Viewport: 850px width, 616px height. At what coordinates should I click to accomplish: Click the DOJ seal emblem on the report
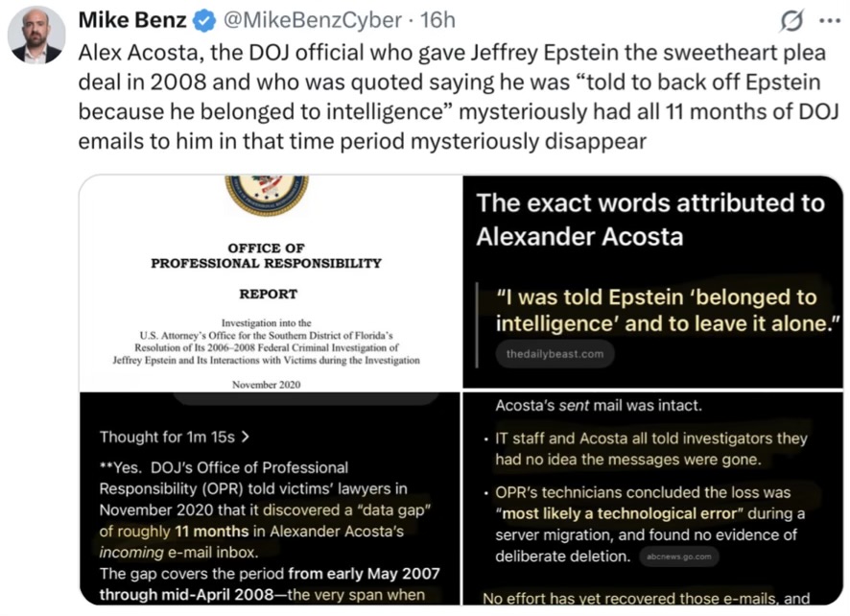(266, 195)
